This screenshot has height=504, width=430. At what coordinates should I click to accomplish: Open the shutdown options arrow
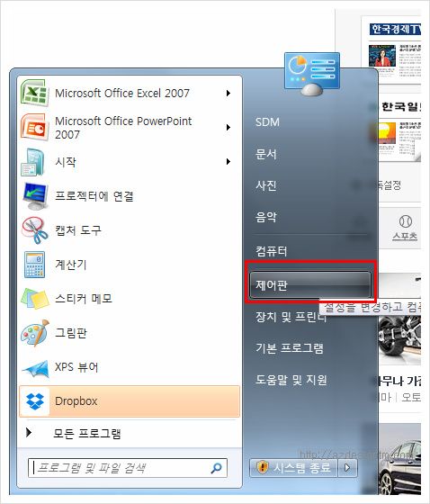click(x=347, y=467)
